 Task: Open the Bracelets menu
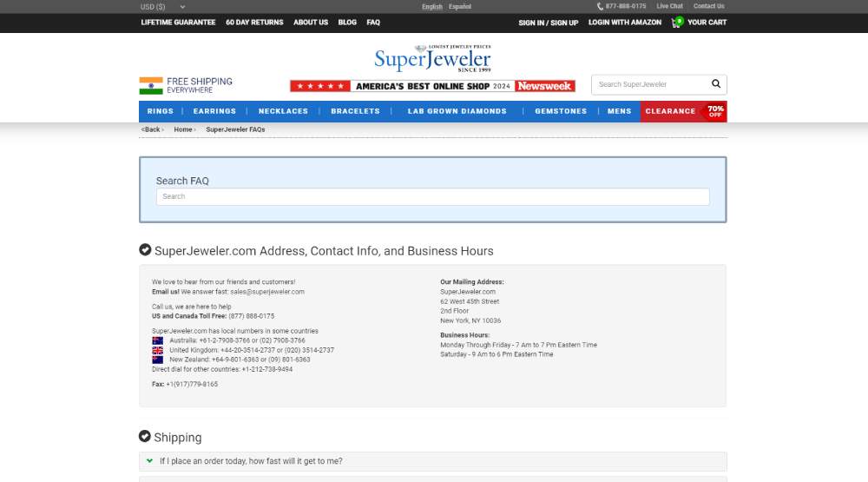(355, 111)
